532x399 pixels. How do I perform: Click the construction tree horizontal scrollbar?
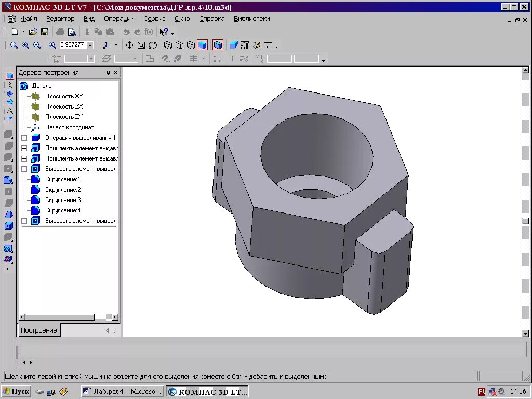tap(69, 317)
